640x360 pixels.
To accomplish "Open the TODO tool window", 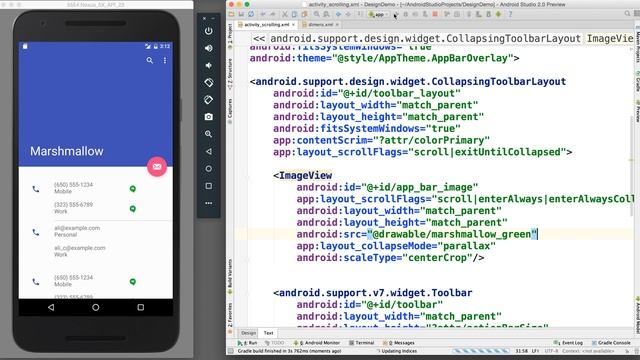I will (274, 343).
